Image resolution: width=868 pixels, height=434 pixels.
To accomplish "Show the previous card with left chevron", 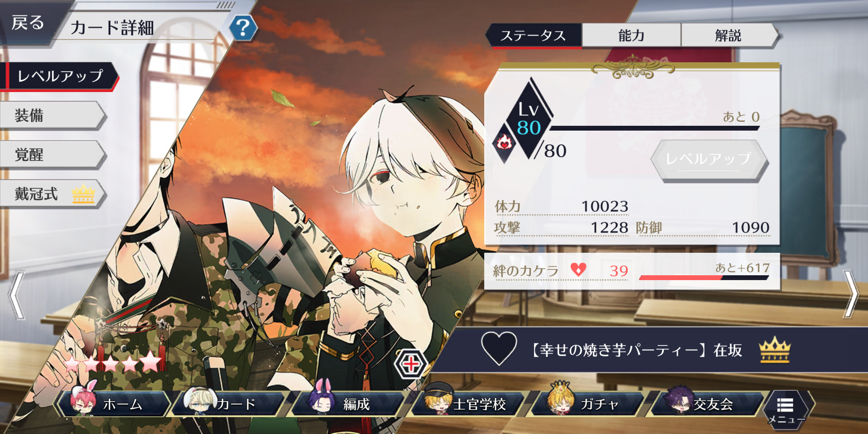I will pyautogui.click(x=17, y=295).
